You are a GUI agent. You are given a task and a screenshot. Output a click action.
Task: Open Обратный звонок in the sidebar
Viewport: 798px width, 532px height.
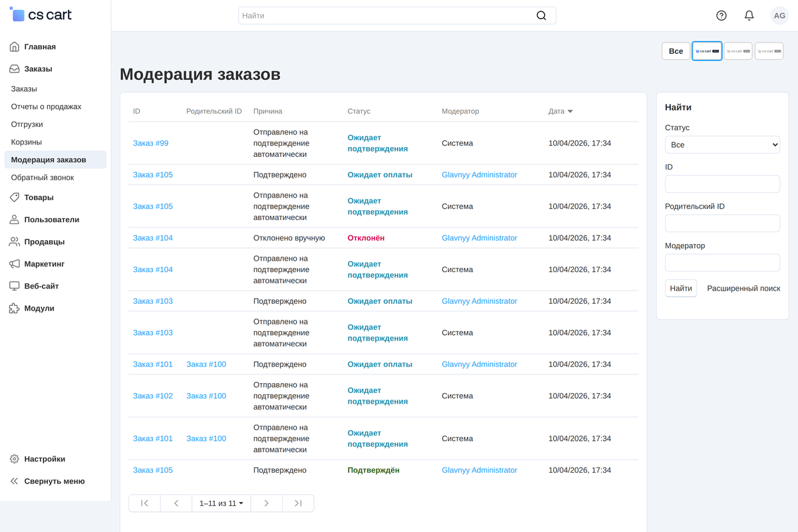click(x=43, y=178)
